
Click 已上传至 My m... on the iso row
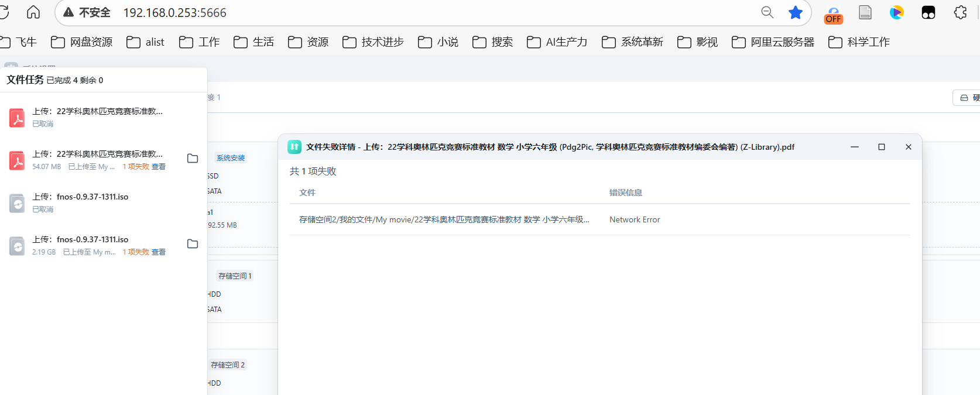click(90, 252)
